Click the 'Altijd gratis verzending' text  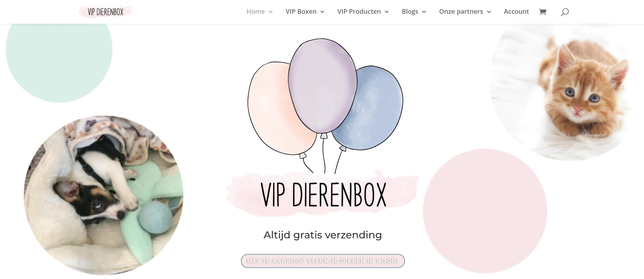pyautogui.click(x=323, y=235)
